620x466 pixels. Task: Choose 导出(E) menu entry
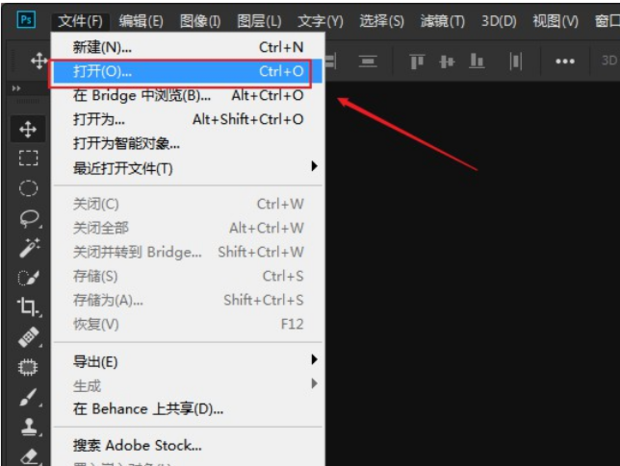(188, 361)
